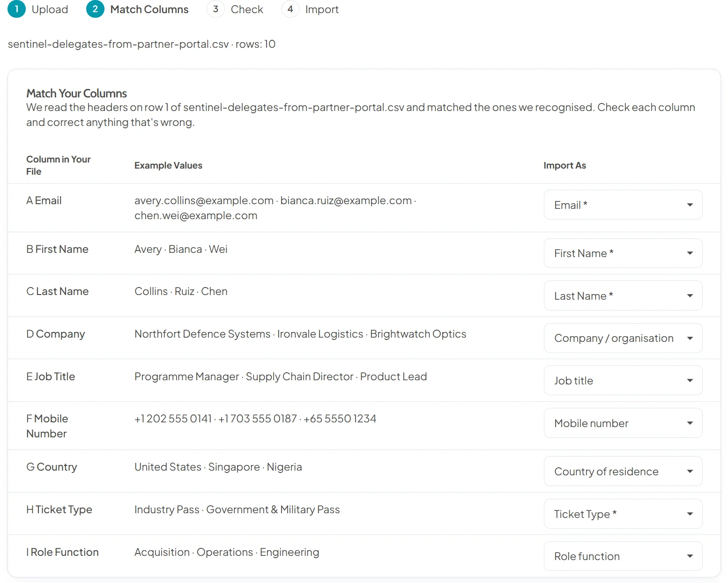The height and width of the screenshot is (583, 728).
Task: Click the 'G Country' column label
Action: [52, 467]
